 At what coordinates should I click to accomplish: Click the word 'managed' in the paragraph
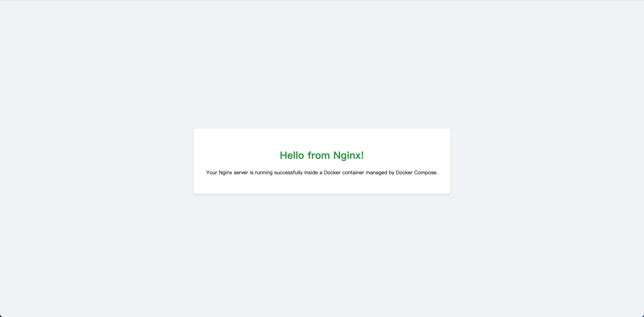click(x=376, y=173)
